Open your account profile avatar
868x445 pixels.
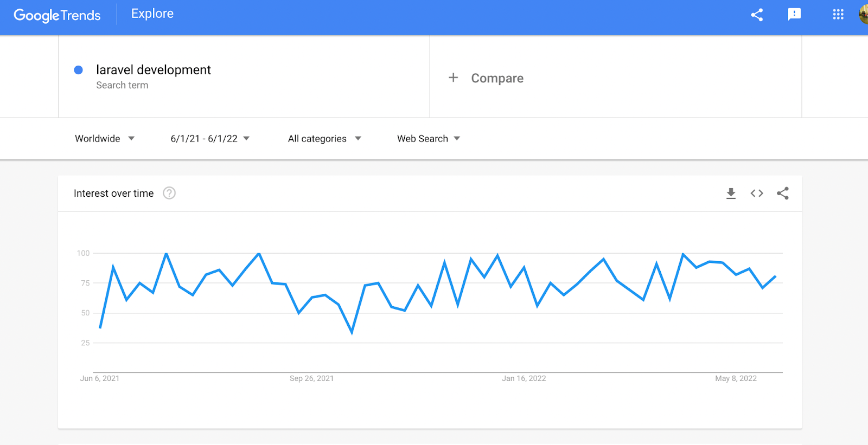[x=864, y=15]
